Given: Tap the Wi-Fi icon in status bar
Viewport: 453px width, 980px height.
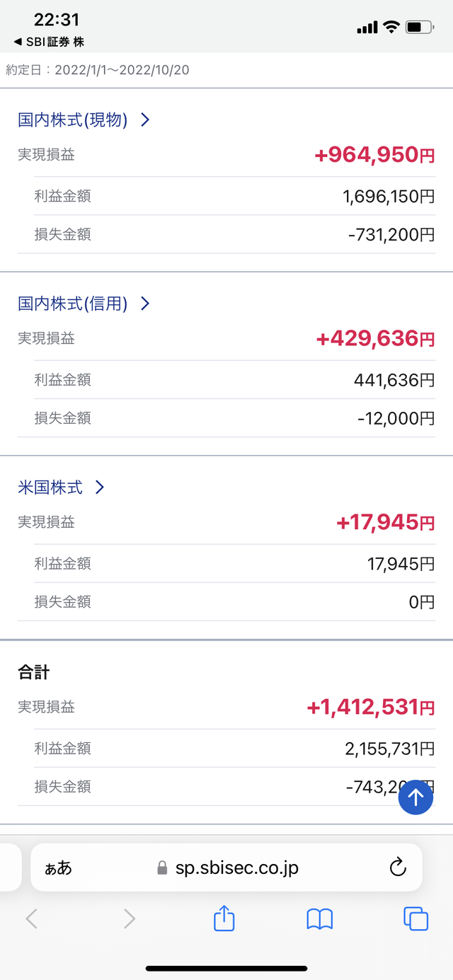Looking at the screenshot, I should 391,28.
